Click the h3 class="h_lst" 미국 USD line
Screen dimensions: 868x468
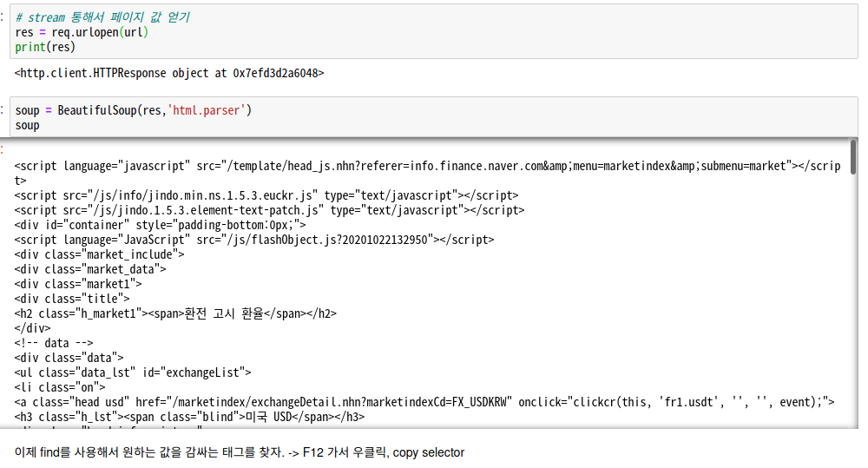[189, 417]
